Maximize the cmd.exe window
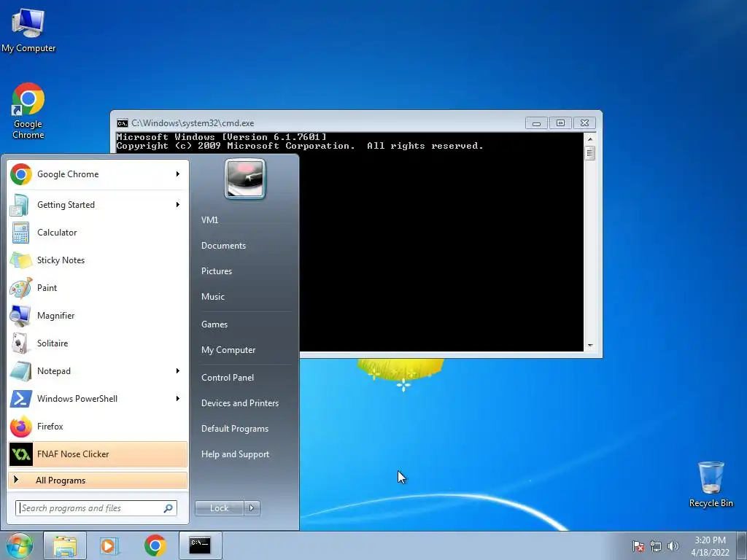The height and width of the screenshot is (560, 747). tap(560, 123)
